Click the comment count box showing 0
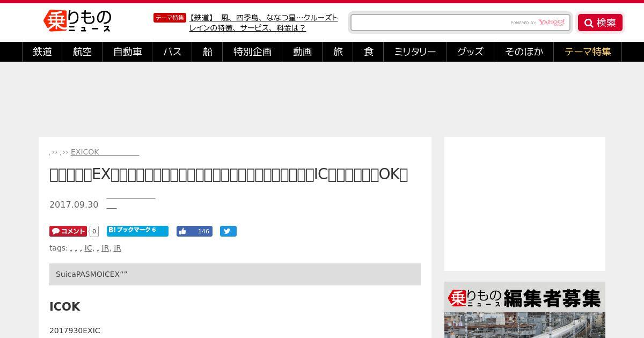 tap(94, 231)
